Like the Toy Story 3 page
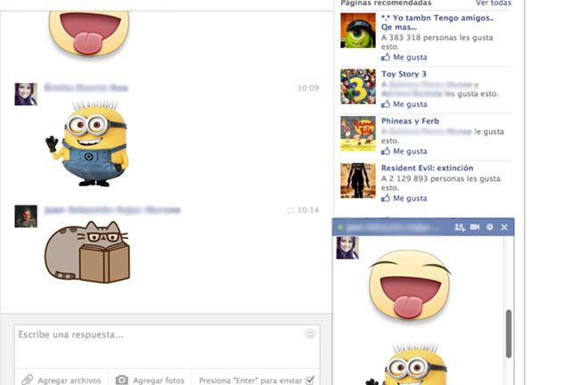This screenshot has width=588, height=385. tap(404, 104)
